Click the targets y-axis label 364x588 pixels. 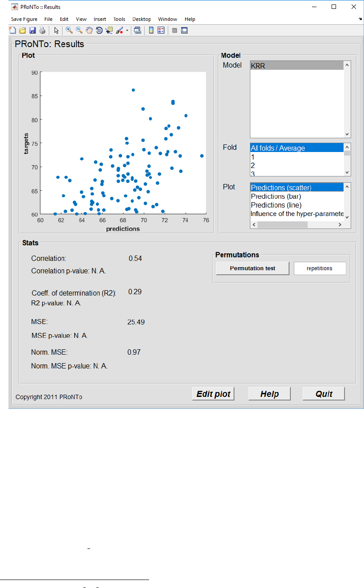pyautogui.click(x=26, y=143)
